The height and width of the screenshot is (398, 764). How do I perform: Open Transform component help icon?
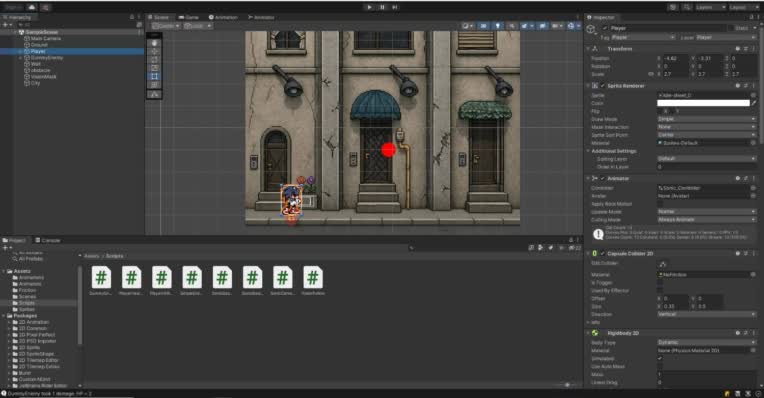pos(738,49)
